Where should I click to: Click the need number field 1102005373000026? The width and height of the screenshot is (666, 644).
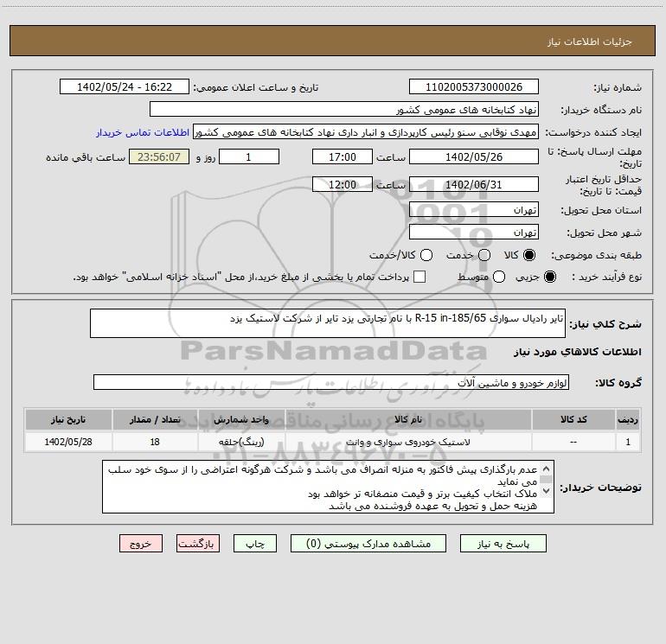474,87
